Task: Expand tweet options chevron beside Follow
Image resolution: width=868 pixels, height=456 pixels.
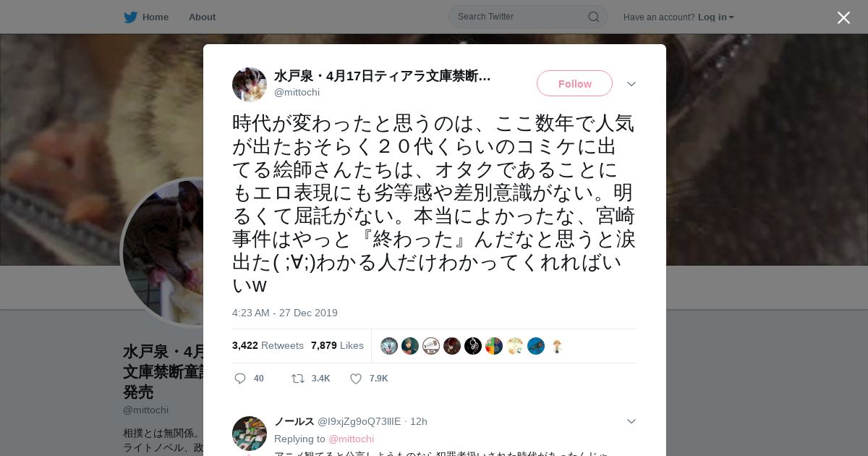Action: point(631,84)
